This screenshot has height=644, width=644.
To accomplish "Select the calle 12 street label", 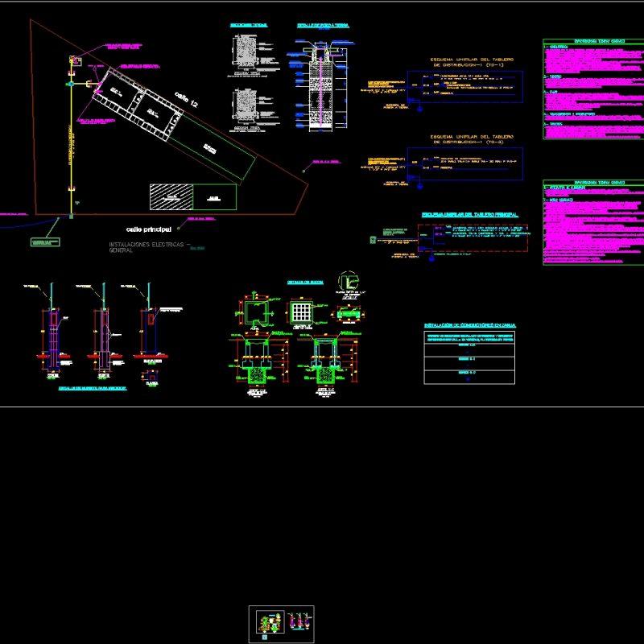I will [x=186, y=97].
